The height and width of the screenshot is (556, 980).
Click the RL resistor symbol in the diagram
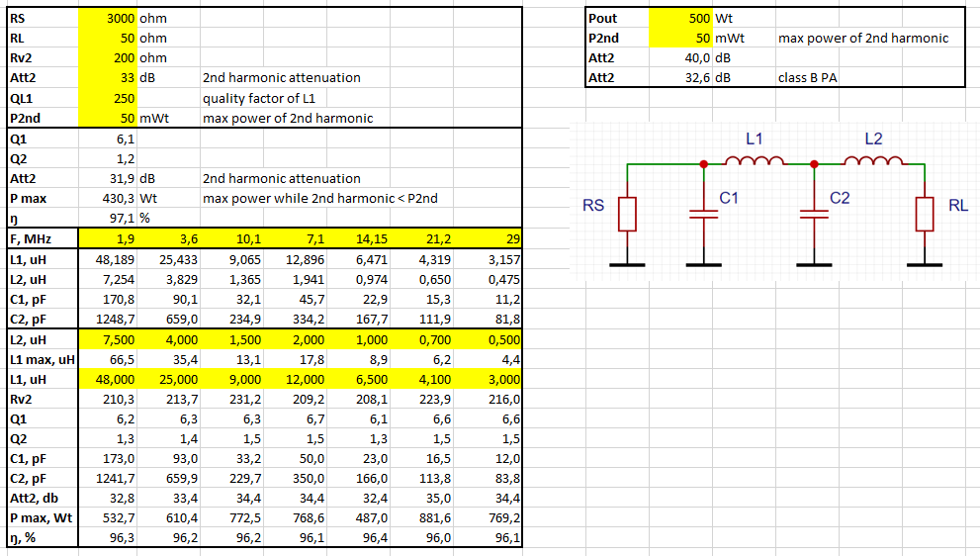(924, 214)
